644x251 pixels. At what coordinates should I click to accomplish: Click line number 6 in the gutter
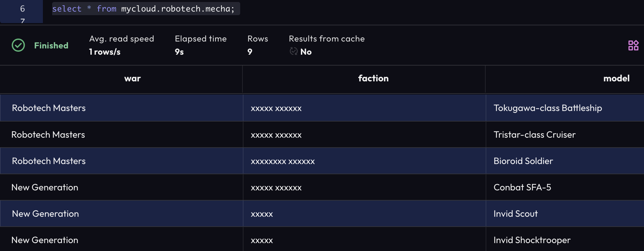(22, 9)
